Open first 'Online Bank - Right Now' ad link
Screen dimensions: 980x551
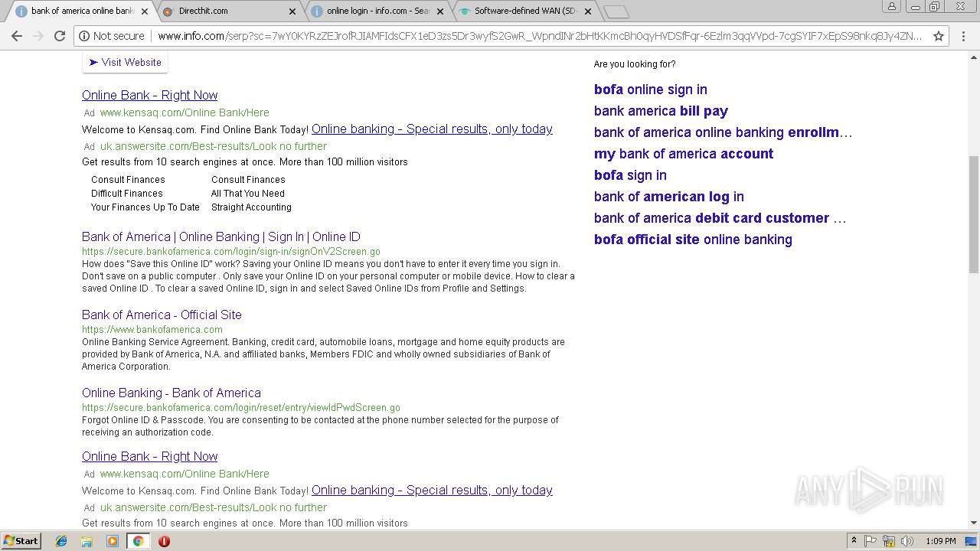[x=150, y=95]
